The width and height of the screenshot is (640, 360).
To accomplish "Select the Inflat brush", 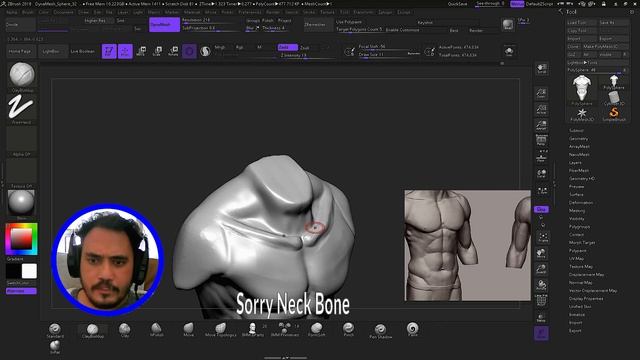I will [55, 347].
